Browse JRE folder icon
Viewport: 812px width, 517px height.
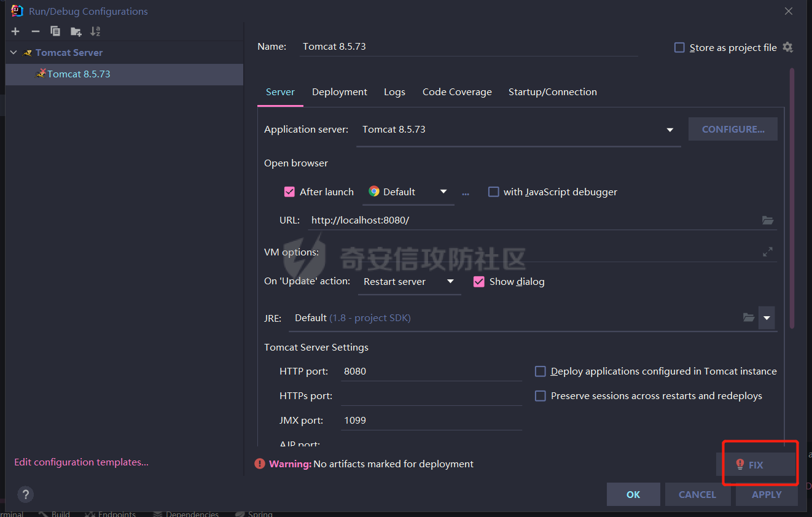(749, 317)
